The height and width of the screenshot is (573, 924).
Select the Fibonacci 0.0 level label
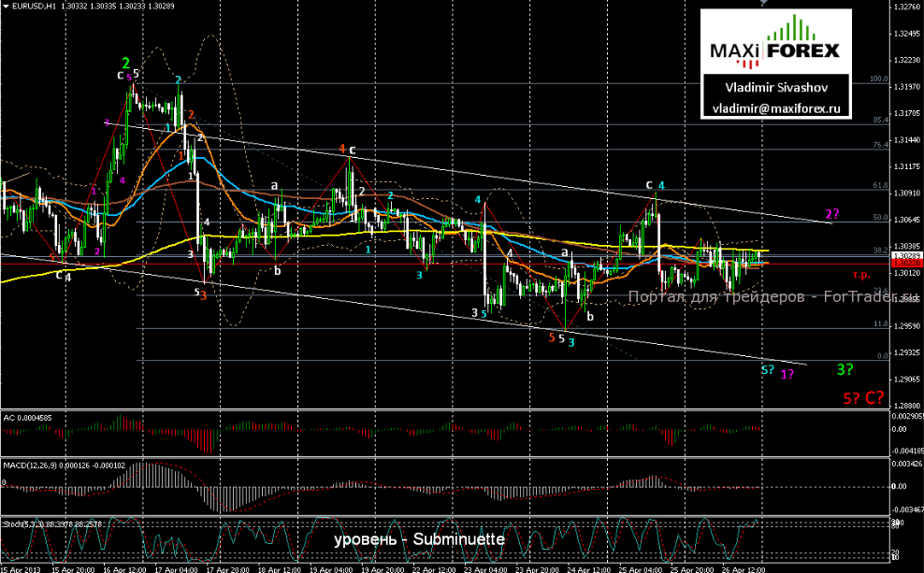[x=883, y=356]
